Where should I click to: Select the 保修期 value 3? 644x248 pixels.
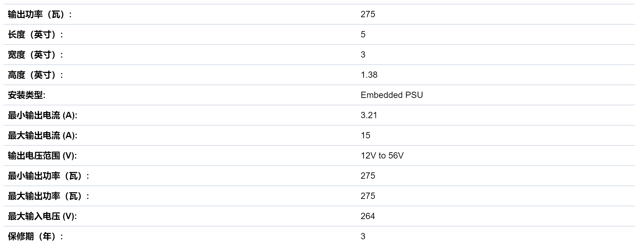(363, 236)
